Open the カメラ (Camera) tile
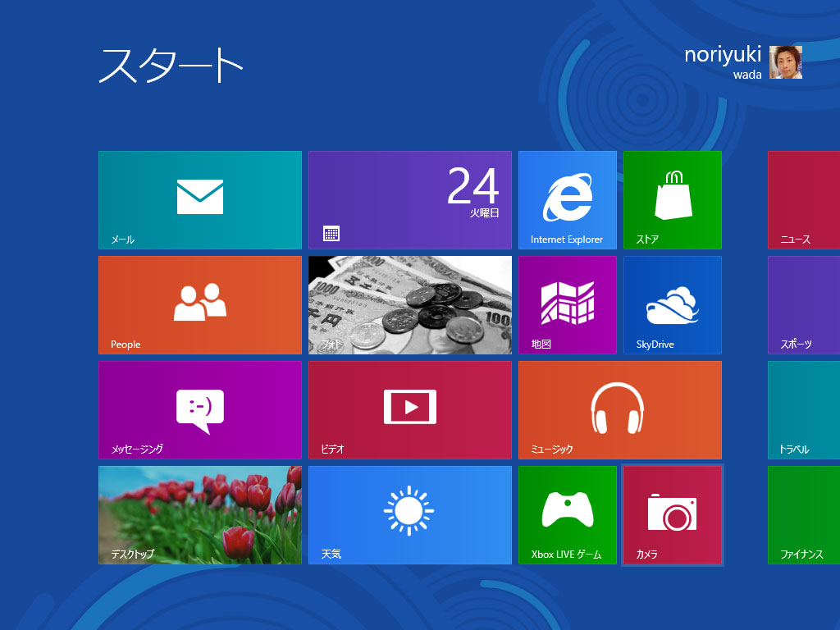This screenshot has width=840, height=630. point(673,515)
